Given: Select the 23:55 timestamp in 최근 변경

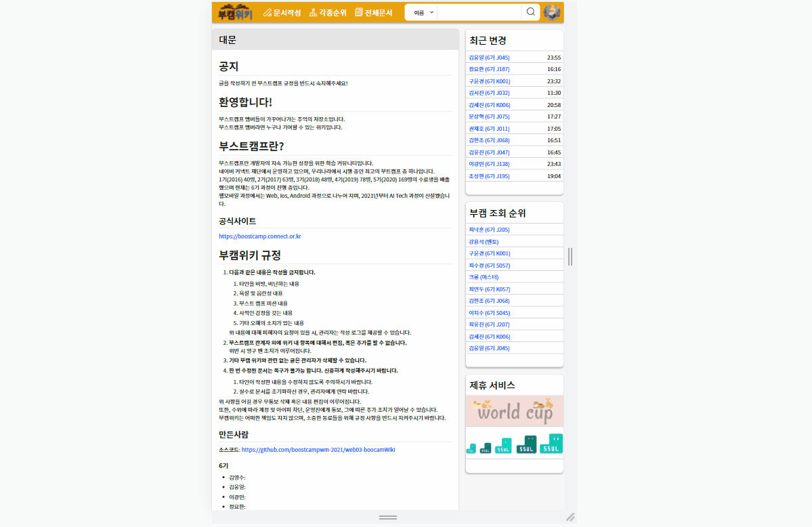Looking at the screenshot, I should point(553,58).
